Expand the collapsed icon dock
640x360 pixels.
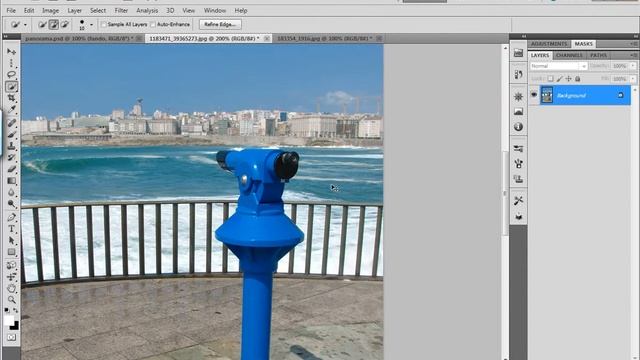click(x=524, y=36)
